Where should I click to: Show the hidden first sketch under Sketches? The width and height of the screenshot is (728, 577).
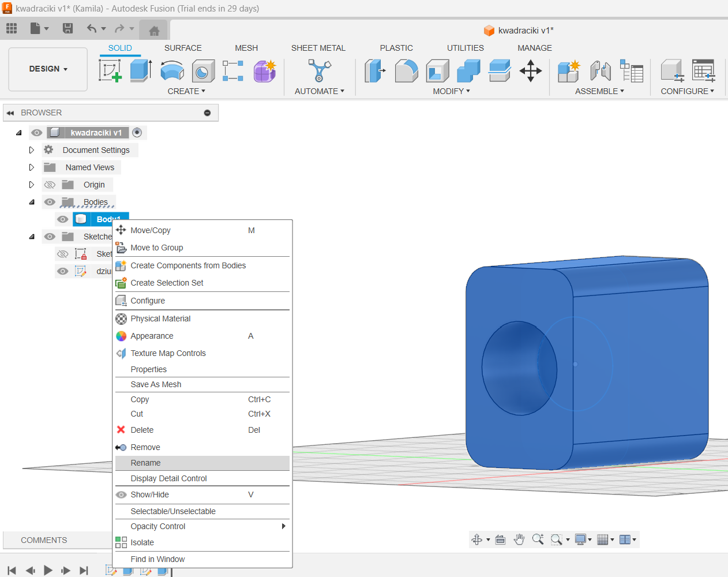pos(63,254)
